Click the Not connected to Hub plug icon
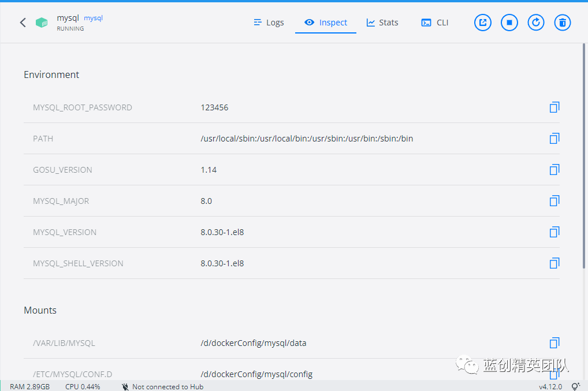The height and width of the screenshot is (391, 588). point(125,386)
